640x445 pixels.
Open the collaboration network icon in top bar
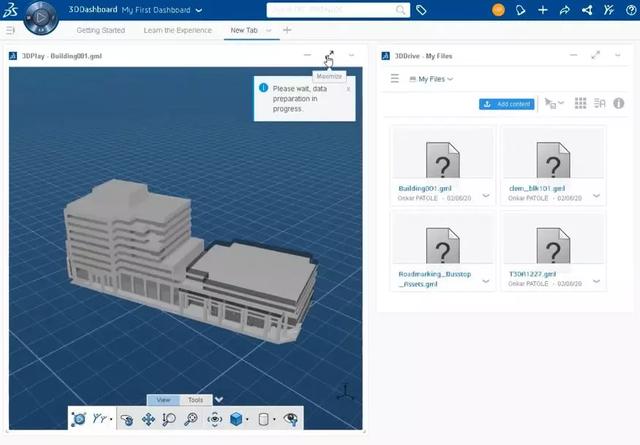(587, 10)
